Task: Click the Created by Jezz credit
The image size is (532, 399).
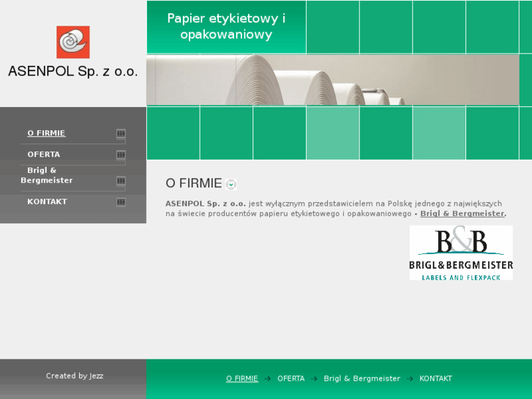Action: pos(75,376)
